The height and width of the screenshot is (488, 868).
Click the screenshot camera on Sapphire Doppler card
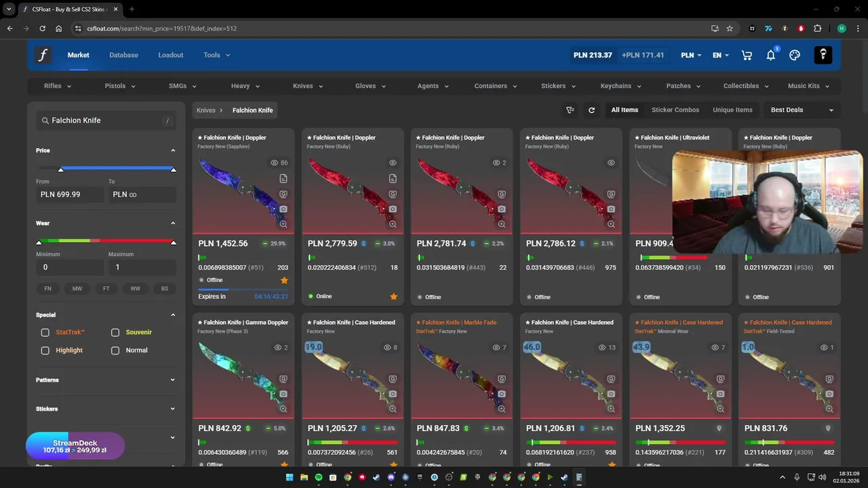click(x=283, y=209)
